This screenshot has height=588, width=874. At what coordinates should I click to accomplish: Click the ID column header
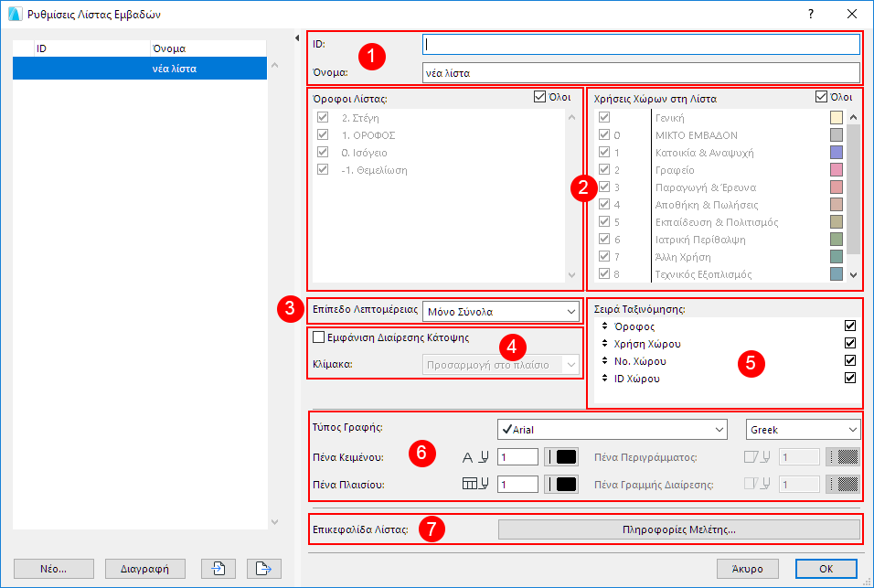tap(92, 48)
